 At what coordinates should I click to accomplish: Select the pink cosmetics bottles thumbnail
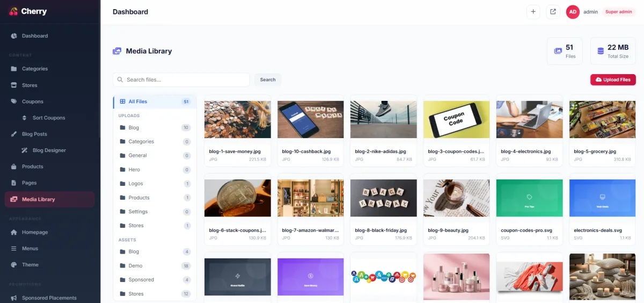457,277
